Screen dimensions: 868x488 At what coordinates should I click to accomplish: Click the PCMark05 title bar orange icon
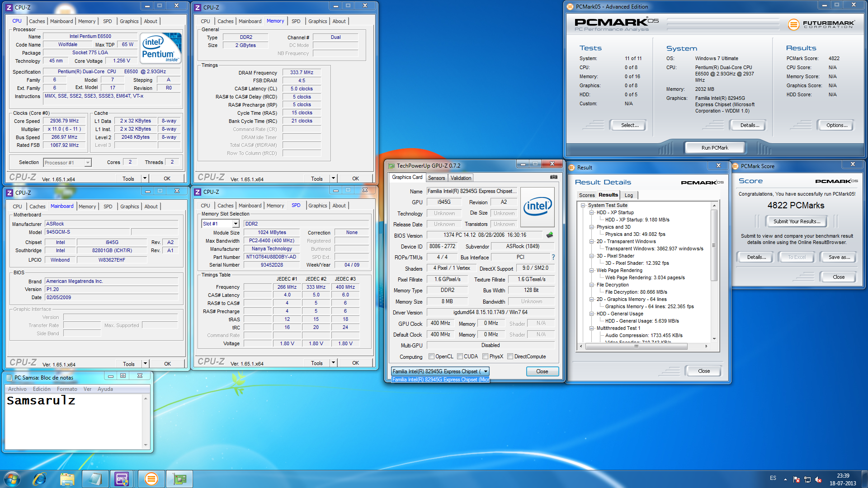point(571,7)
